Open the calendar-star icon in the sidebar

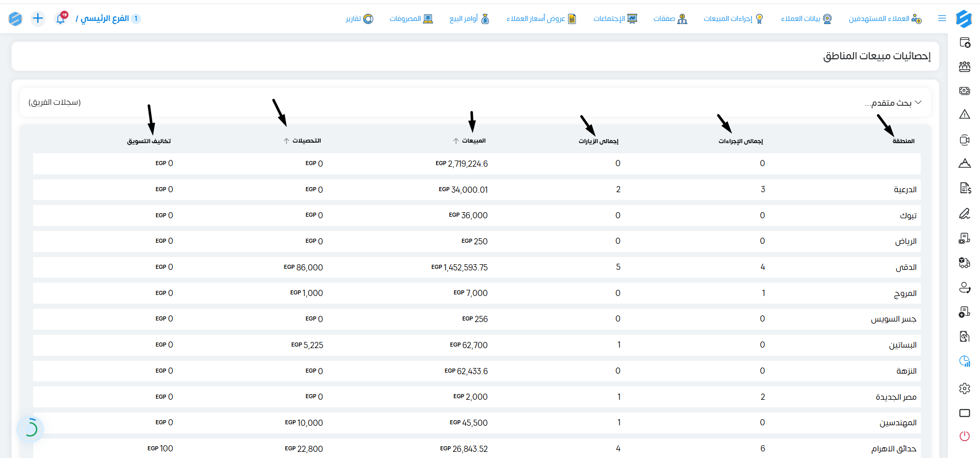pos(965,42)
